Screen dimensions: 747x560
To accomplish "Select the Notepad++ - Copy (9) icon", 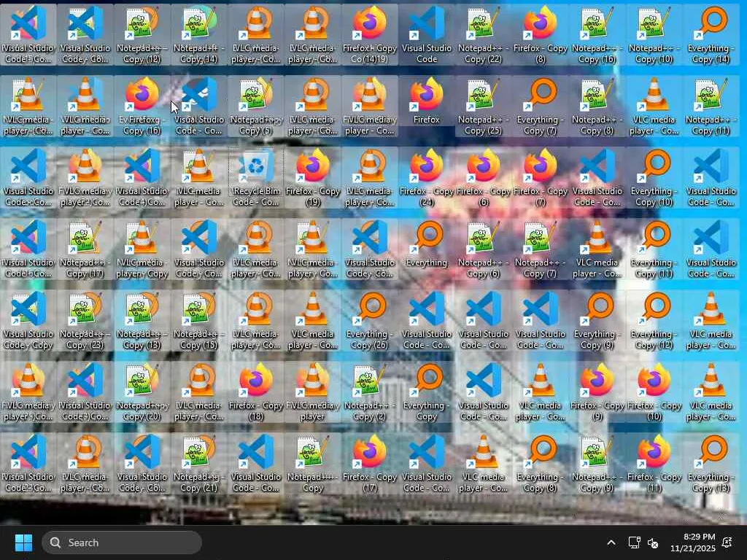I will point(597,463).
